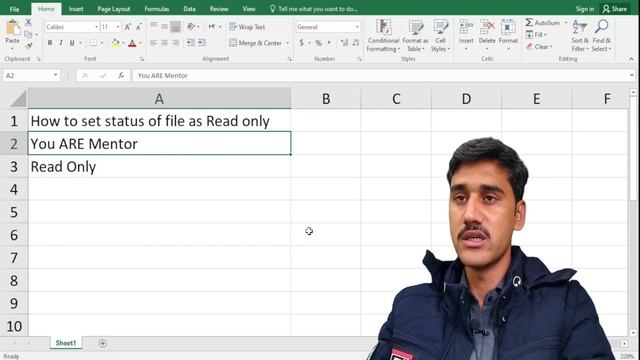
Task: Click the Increase Indent icon
Action: pos(202,42)
